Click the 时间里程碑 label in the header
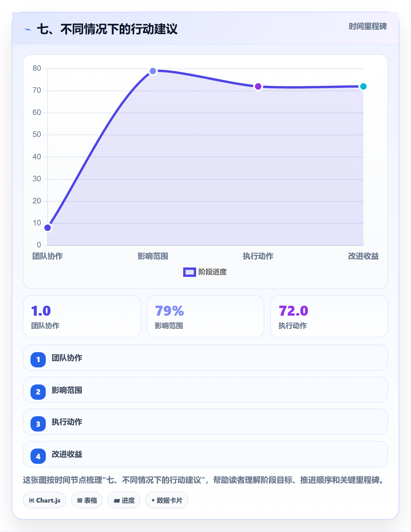 (368, 26)
